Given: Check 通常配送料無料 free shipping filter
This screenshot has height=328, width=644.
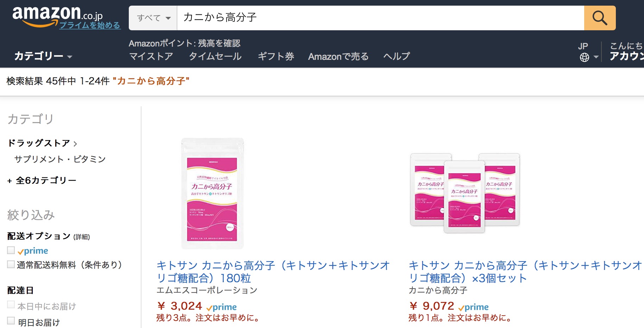Looking at the screenshot, I should (11, 264).
